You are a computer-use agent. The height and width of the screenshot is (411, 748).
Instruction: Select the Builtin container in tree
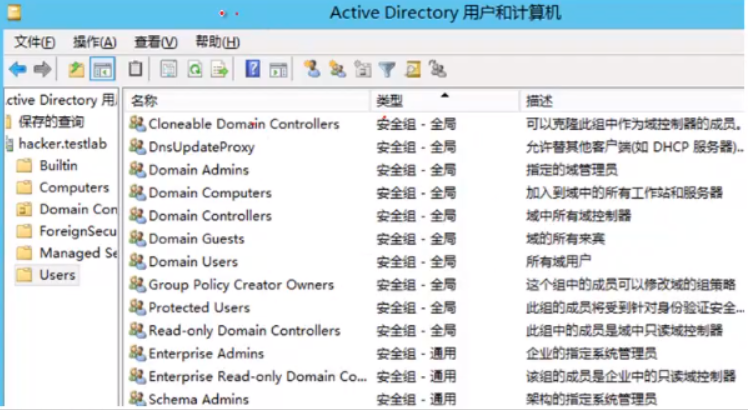click(x=58, y=165)
